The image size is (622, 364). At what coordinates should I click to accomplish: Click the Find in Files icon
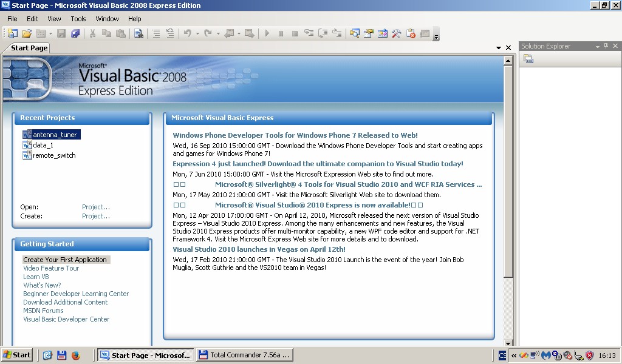pyautogui.click(x=138, y=34)
